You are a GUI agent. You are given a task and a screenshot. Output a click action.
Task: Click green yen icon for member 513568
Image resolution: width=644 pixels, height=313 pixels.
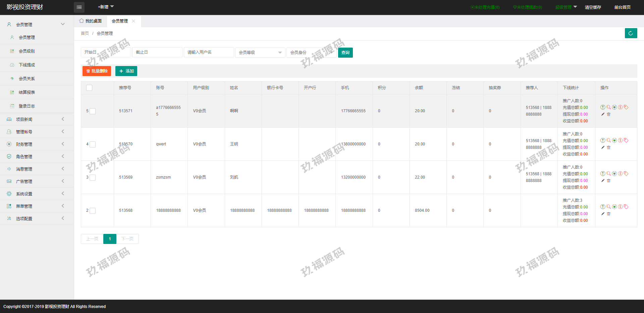(614, 207)
